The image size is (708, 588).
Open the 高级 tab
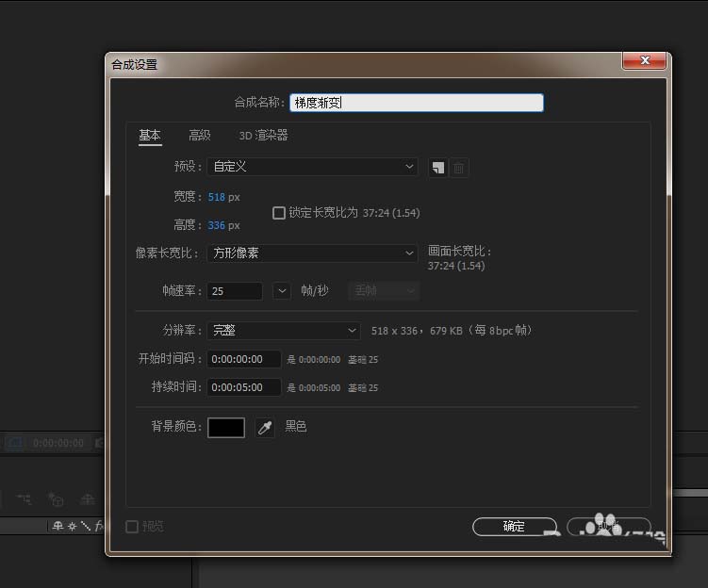coord(200,136)
